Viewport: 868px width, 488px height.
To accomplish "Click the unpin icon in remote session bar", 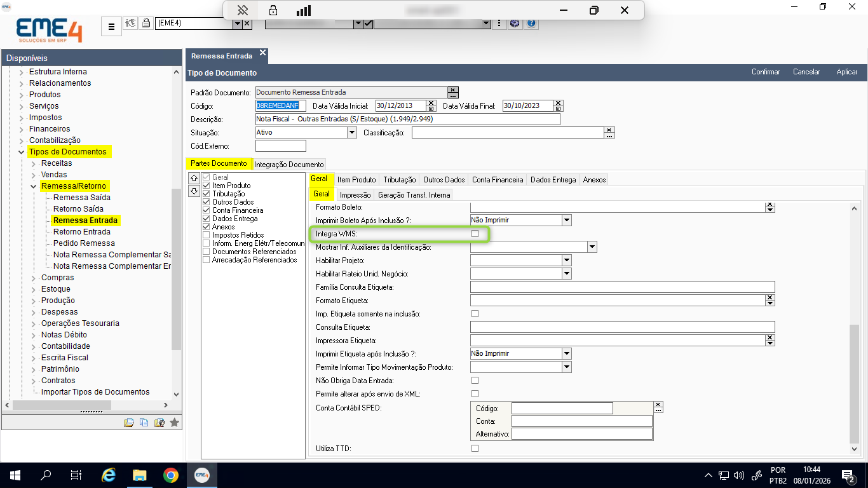I will [242, 10].
